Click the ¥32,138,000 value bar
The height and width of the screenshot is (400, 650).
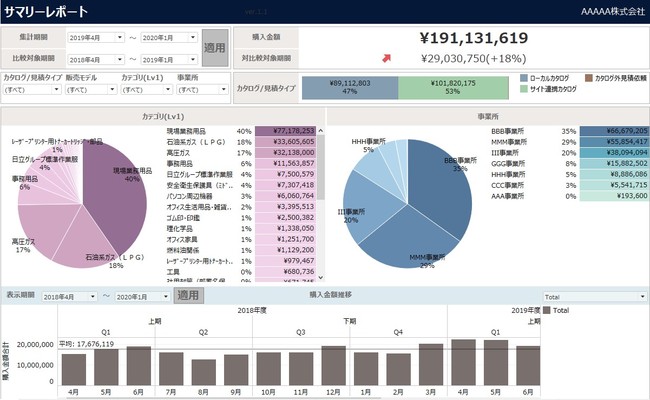pos(285,153)
